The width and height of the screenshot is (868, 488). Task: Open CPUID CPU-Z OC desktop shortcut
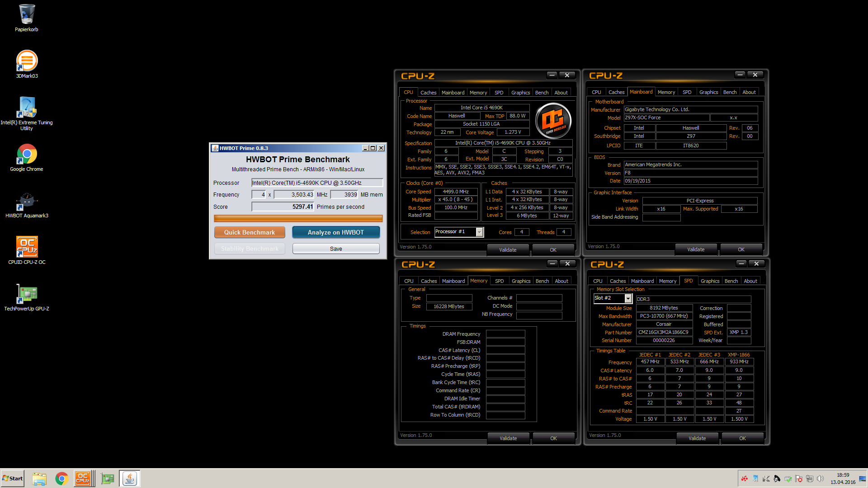[27, 250]
